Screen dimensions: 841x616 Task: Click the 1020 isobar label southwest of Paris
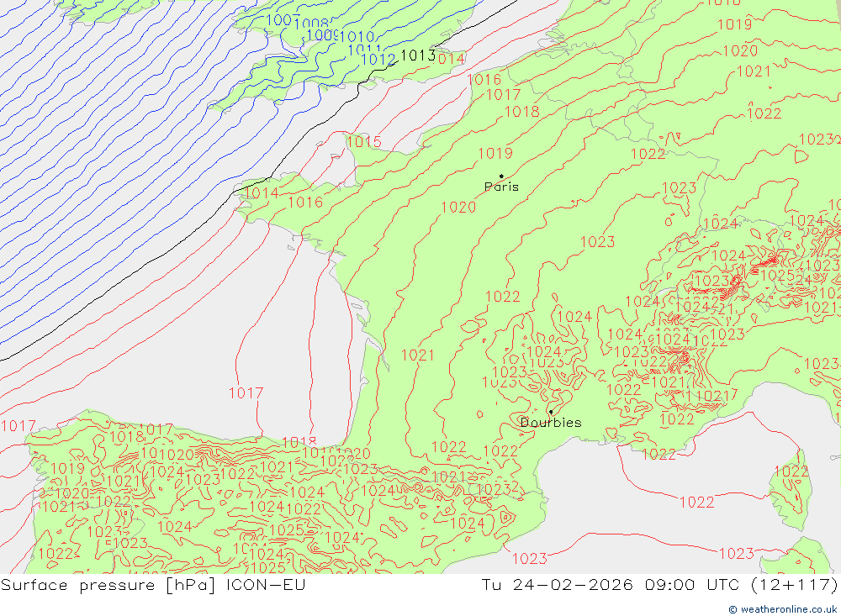(458, 207)
